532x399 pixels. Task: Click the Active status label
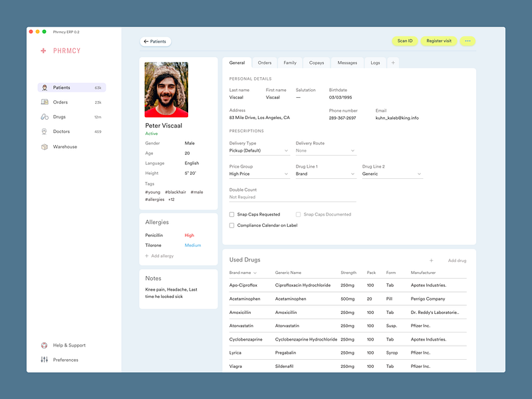(152, 134)
